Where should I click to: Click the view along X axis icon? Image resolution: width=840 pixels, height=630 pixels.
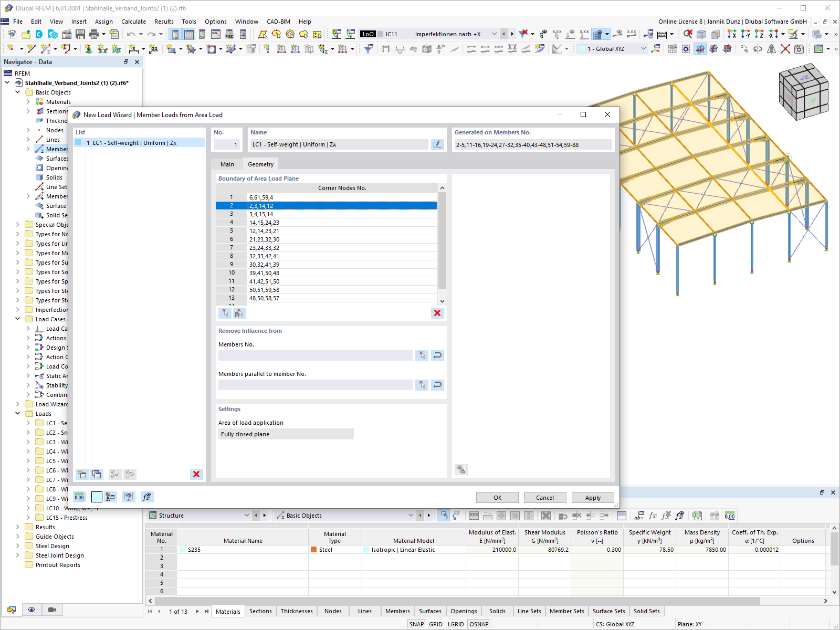732,34
